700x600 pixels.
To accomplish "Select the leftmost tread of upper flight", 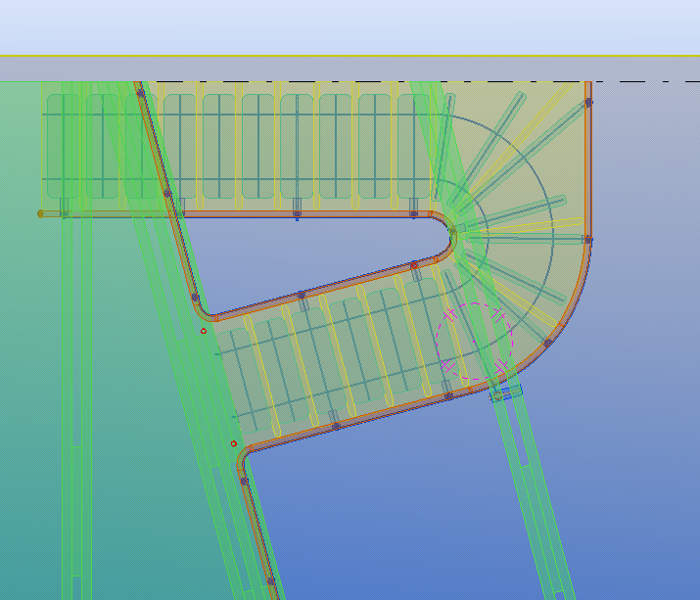I will [63, 147].
